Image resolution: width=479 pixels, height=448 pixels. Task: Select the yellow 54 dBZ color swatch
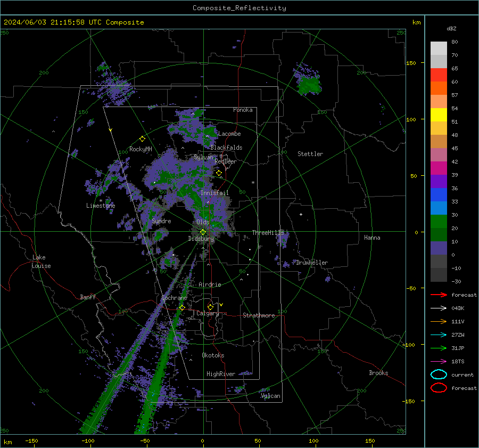coord(439,115)
